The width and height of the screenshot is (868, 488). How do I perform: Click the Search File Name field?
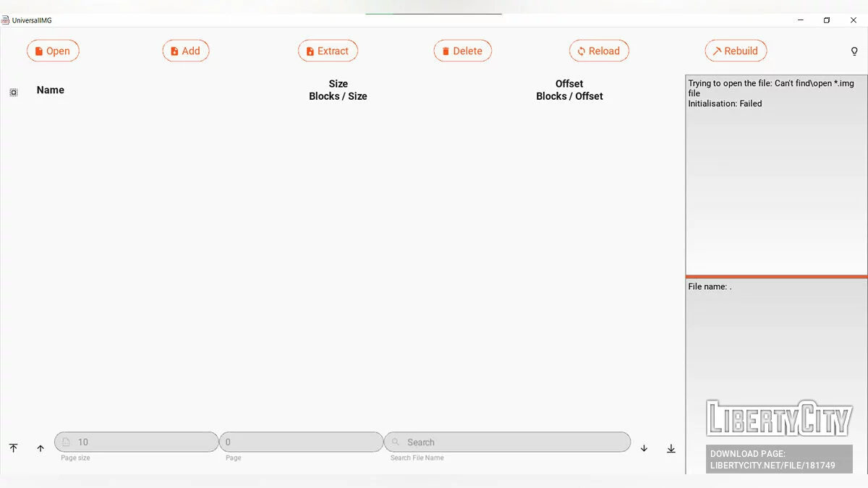click(514, 442)
